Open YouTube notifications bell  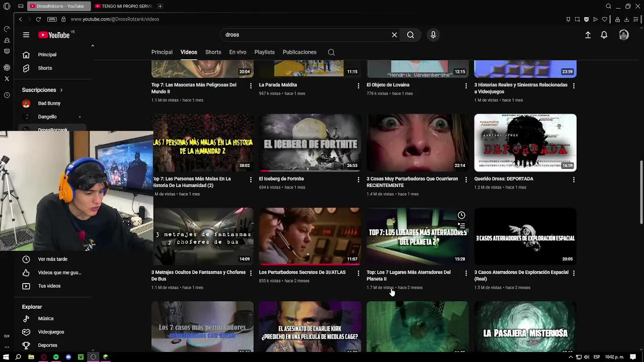click(x=604, y=35)
